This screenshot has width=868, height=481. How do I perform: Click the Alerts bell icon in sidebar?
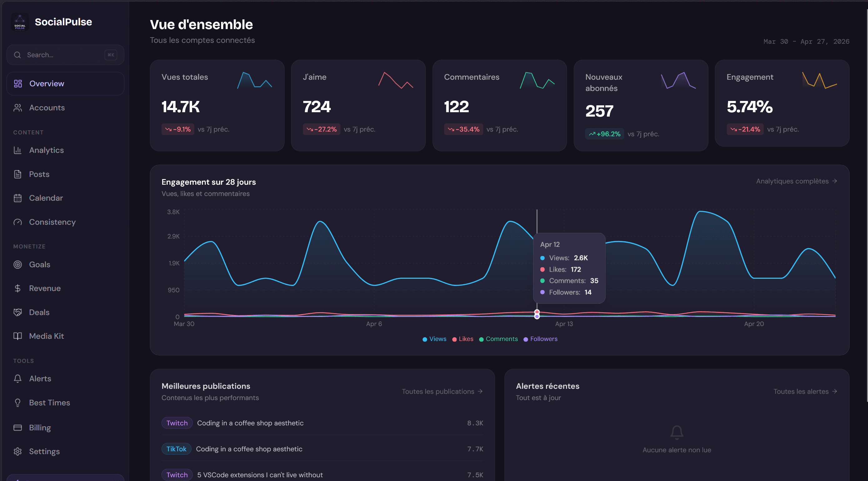pos(18,378)
